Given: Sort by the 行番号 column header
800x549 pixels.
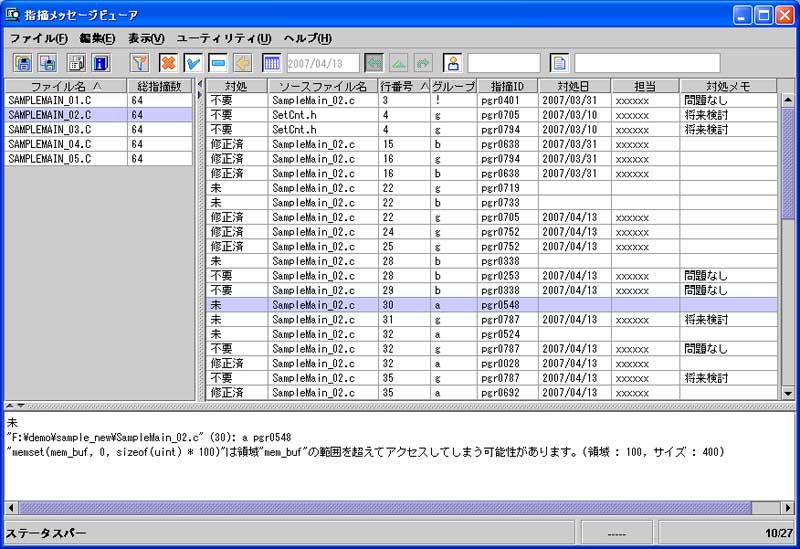Looking at the screenshot, I should coord(404,86).
